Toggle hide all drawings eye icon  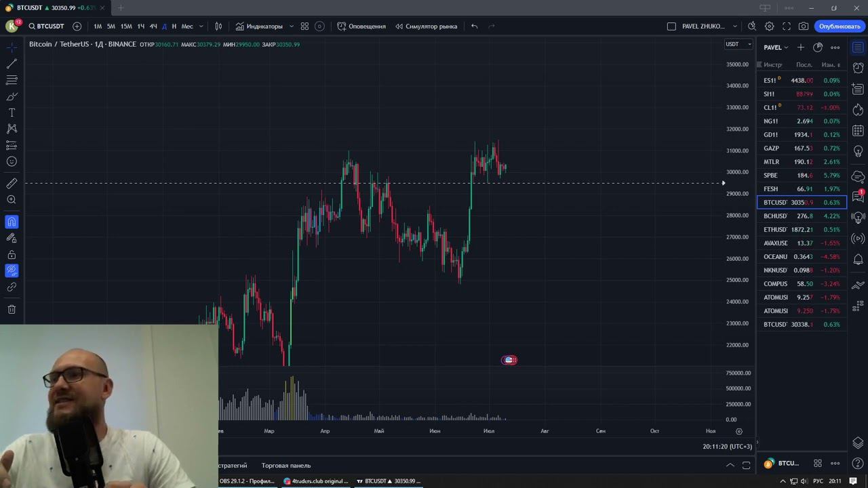pos(12,271)
